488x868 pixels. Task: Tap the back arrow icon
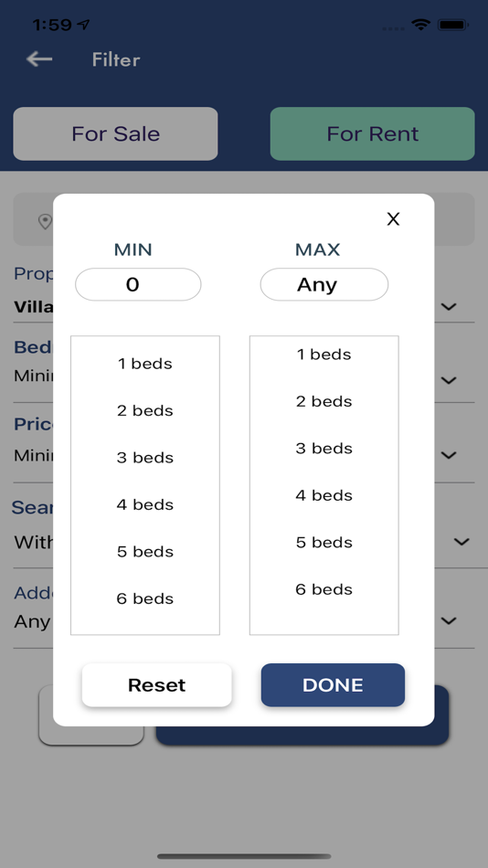(39, 58)
